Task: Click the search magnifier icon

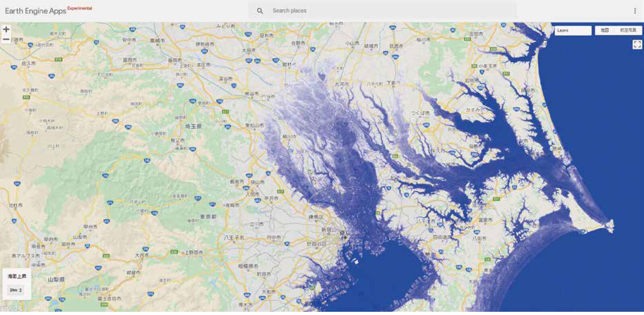Action: [260, 11]
